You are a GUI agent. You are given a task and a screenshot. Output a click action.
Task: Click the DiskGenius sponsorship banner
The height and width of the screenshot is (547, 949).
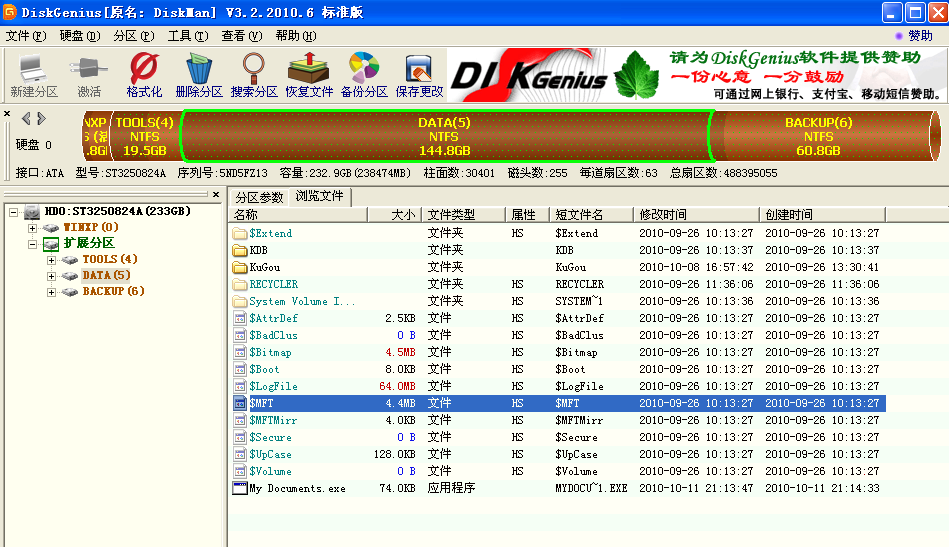(x=696, y=75)
